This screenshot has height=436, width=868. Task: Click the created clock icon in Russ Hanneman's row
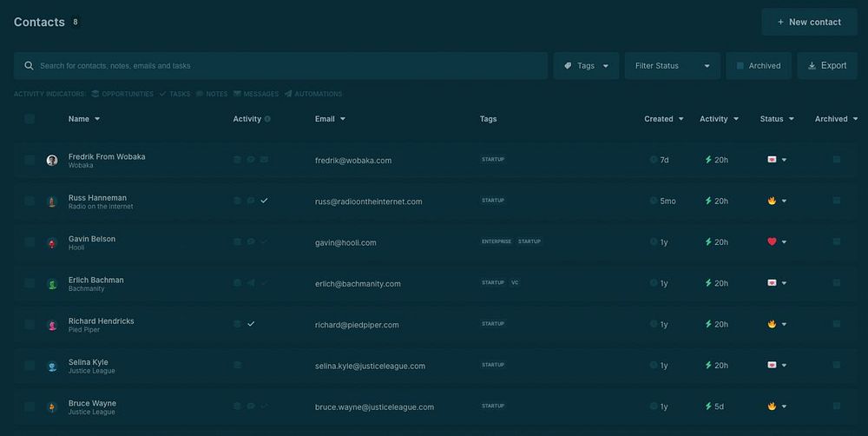tap(654, 201)
